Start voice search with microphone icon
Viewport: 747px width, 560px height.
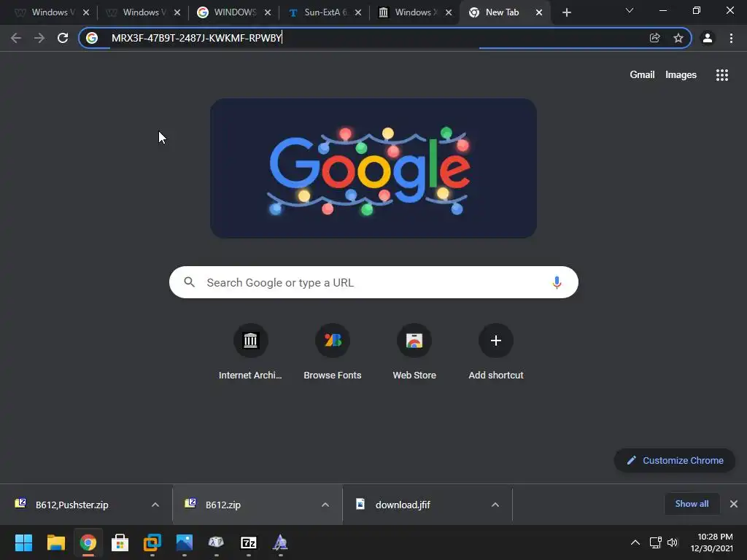click(x=557, y=282)
